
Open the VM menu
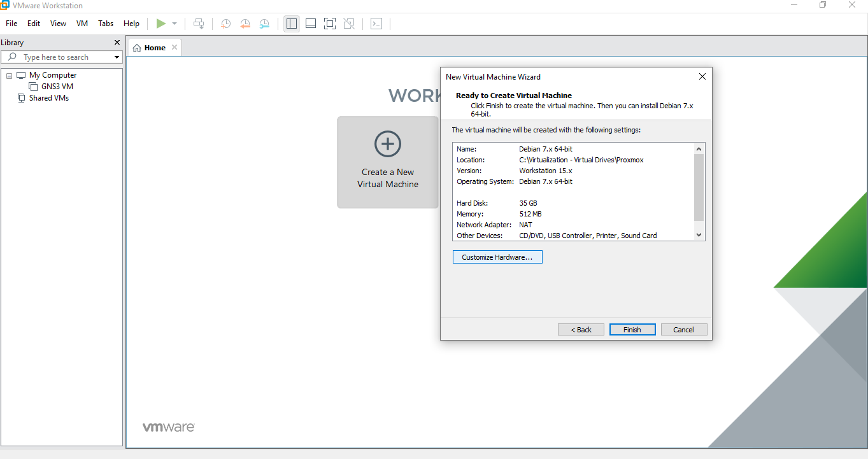click(82, 23)
